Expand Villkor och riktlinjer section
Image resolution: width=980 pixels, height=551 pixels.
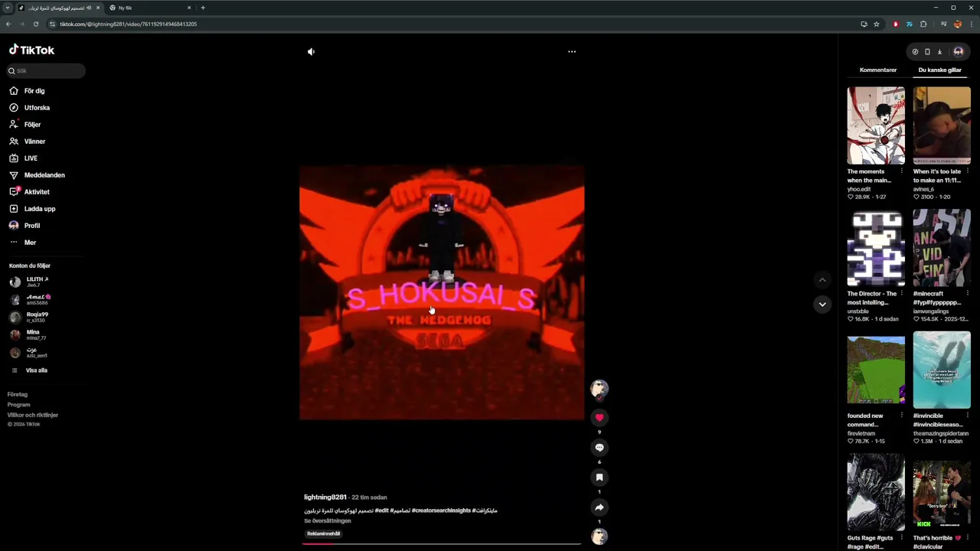click(x=33, y=415)
